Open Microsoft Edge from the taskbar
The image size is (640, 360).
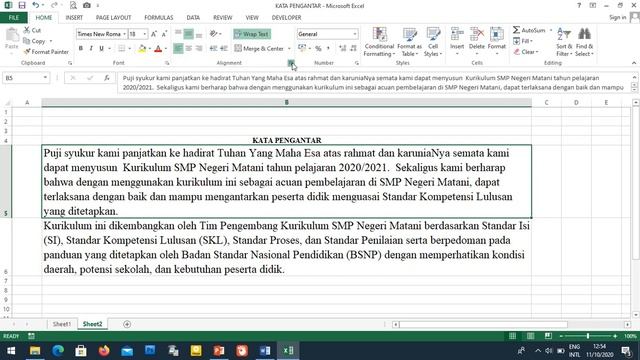[58, 351]
